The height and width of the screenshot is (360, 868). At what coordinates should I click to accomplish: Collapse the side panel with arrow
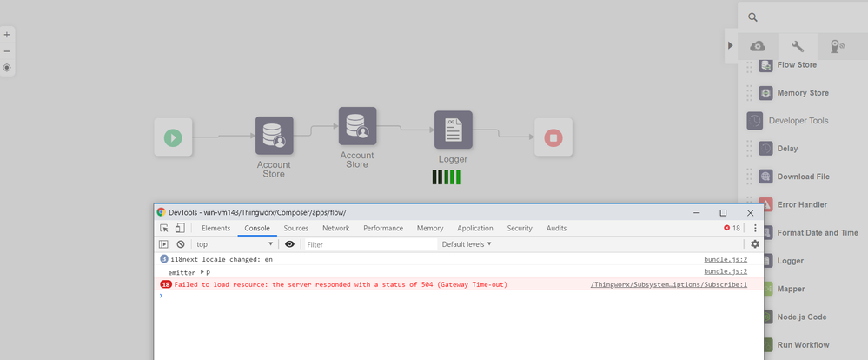(730, 45)
